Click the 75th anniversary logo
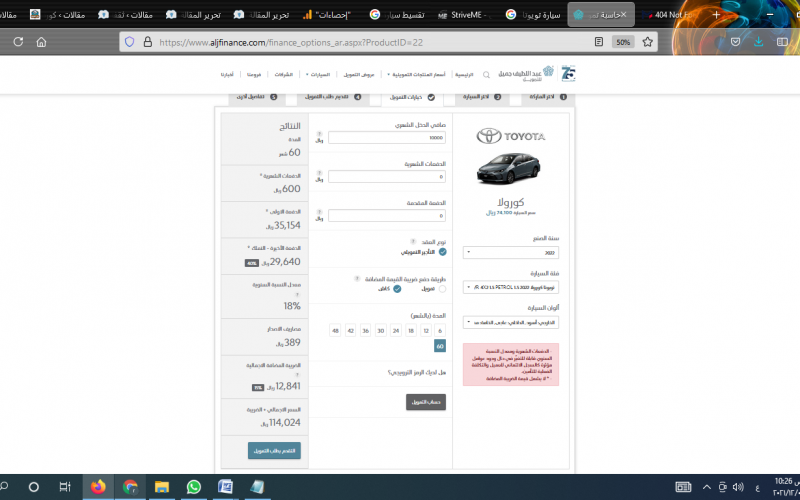Viewport: 800px width, 500px height. [568, 73]
